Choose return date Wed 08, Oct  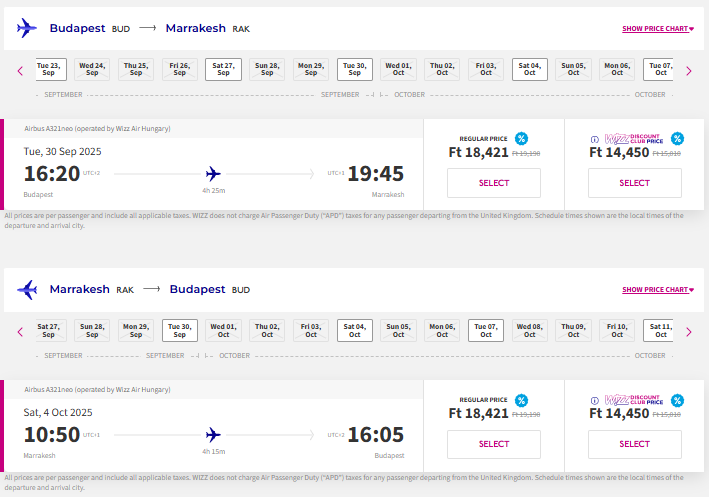(529, 331)
